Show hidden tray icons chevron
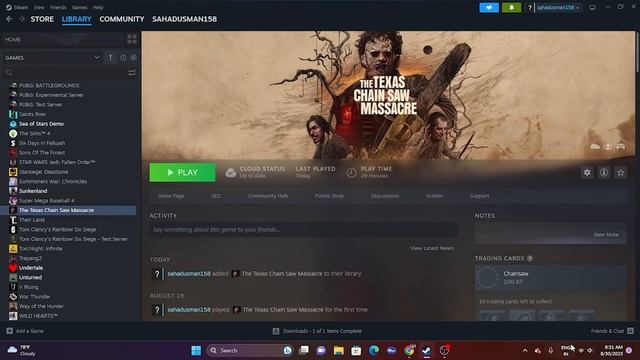640x360 pixels. click(x=525, y=351)
